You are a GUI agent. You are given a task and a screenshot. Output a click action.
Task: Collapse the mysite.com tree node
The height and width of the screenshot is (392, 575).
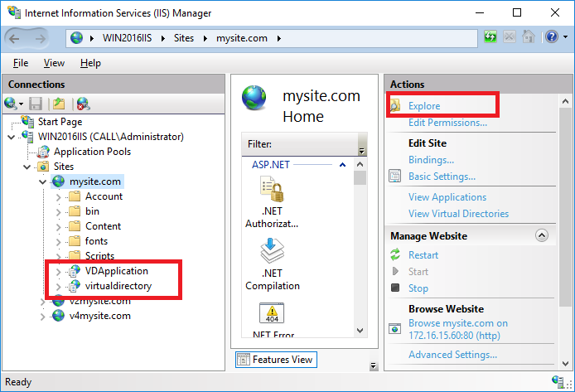pos(42,181)
